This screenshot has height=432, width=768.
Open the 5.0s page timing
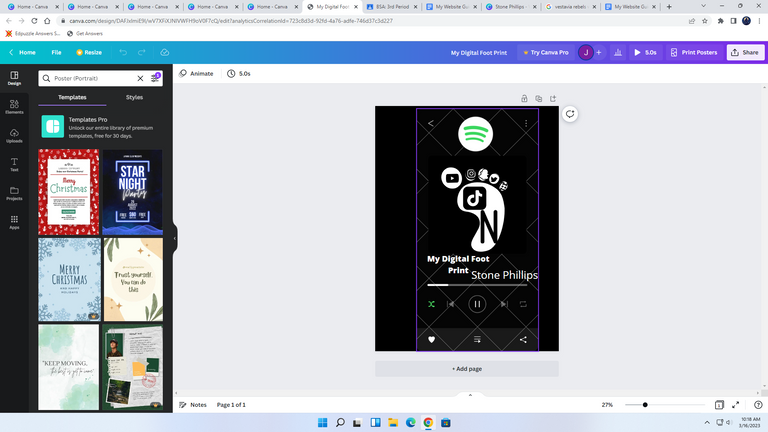(239, 73)
